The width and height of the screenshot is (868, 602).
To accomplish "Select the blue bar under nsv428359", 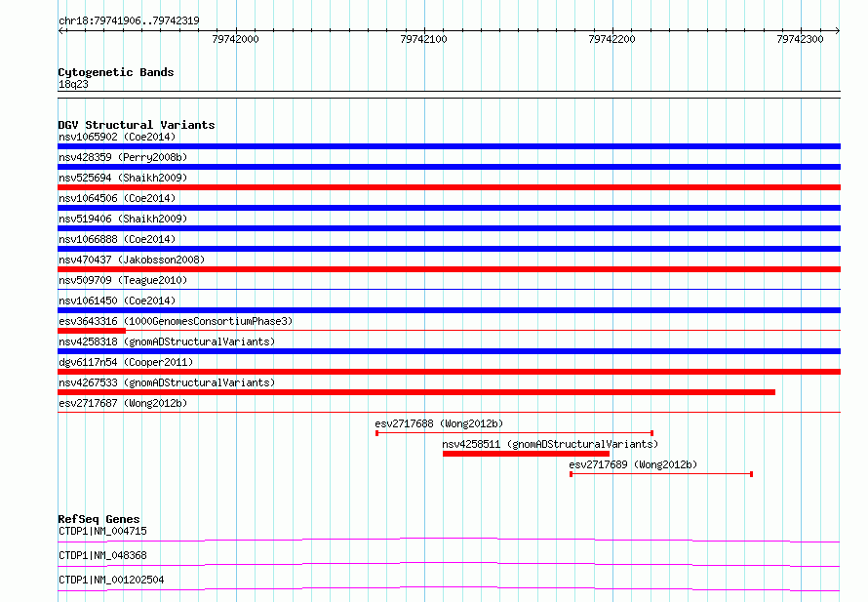I will coord(449,167).
